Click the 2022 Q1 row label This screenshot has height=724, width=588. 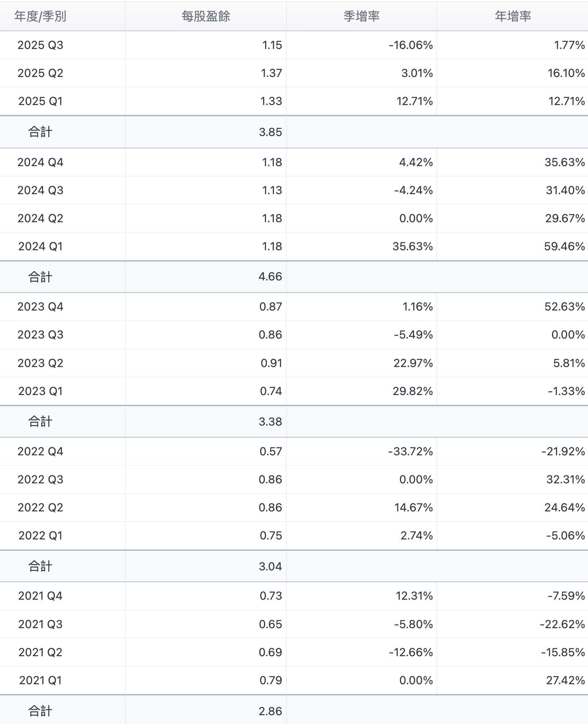click(40, 536)
